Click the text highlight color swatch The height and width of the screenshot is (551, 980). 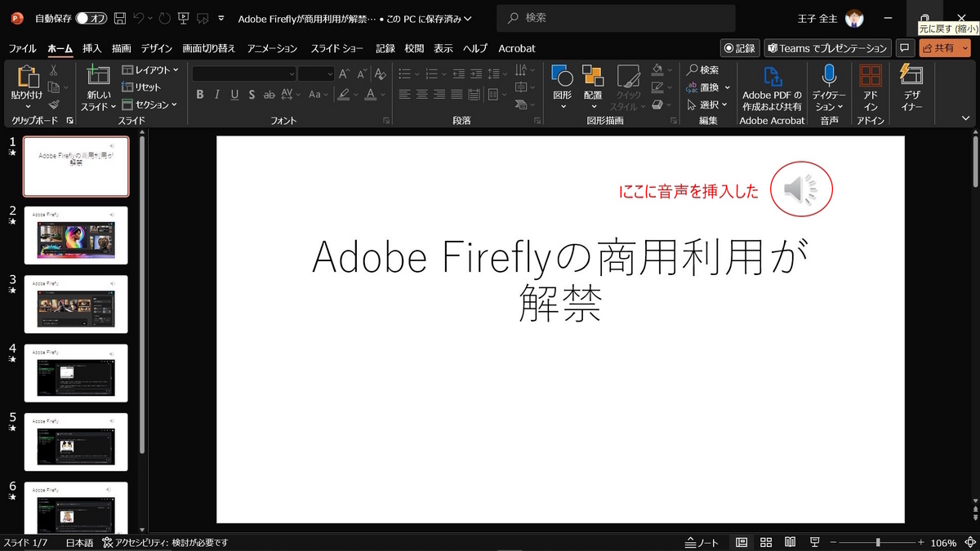click(344, 95)
